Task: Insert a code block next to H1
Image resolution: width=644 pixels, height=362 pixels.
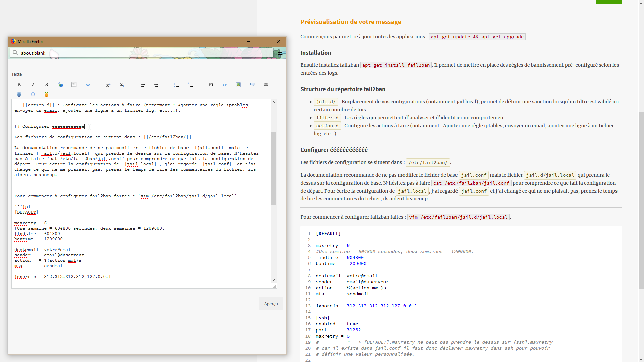Action: tap(225, 85)
